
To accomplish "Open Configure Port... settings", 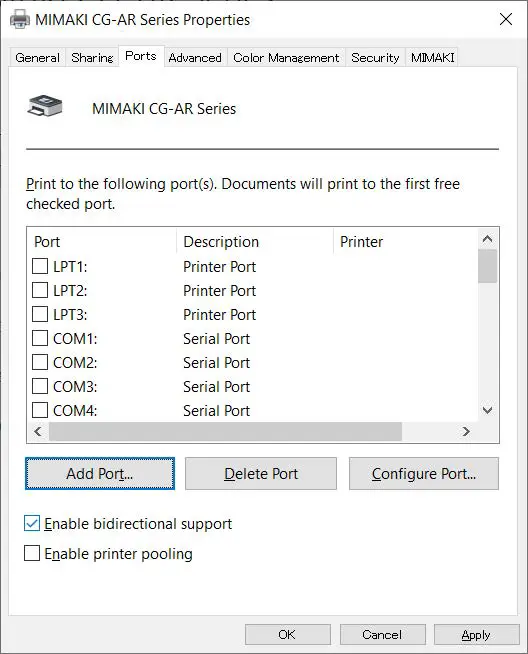I will 424,473.
